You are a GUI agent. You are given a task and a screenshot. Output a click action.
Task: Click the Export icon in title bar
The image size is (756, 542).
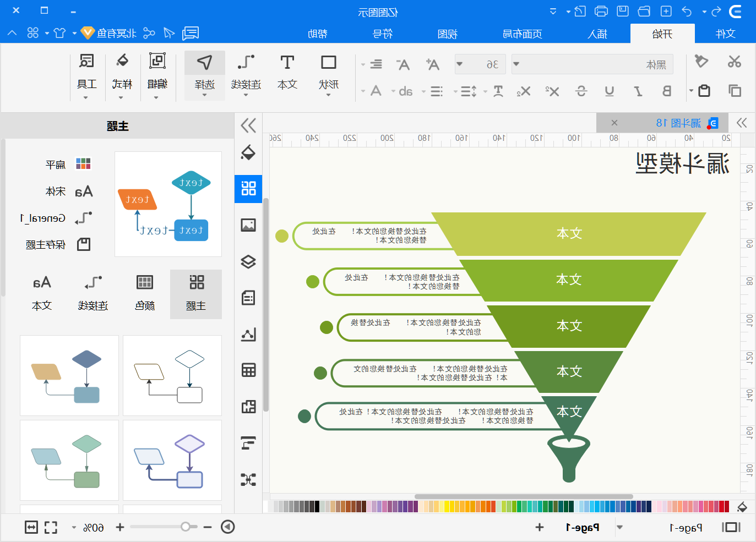point(580,11)
